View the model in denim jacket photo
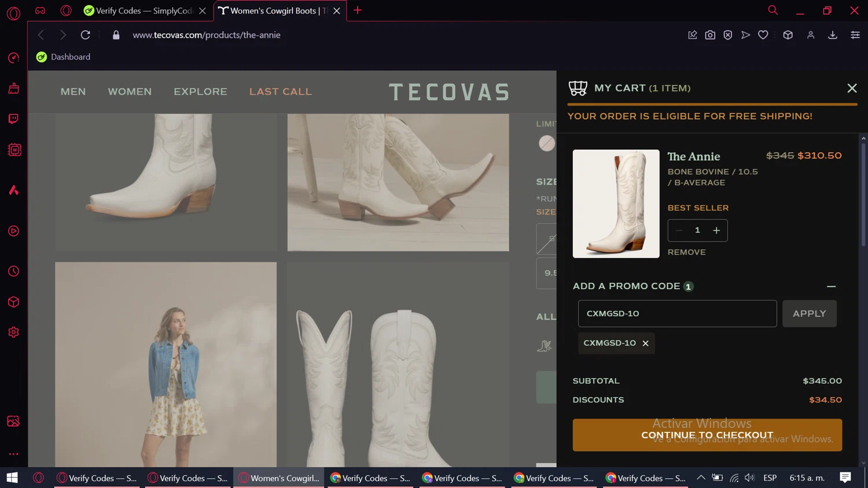Viewport: 868px width, 488px height. click(x=165, y=364)
